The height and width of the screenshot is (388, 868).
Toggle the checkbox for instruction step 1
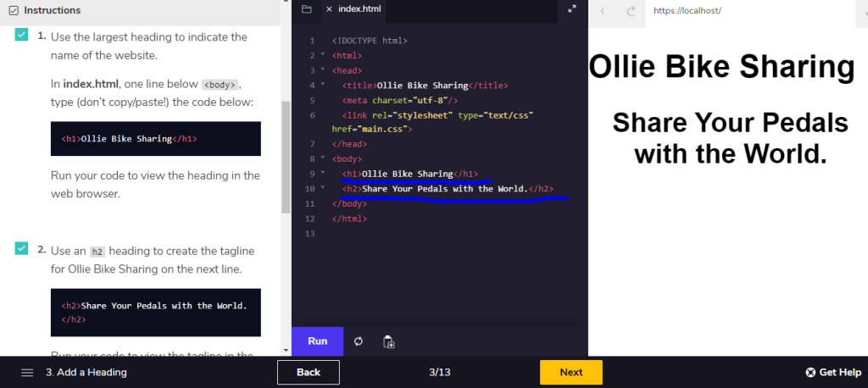point(22,35)
